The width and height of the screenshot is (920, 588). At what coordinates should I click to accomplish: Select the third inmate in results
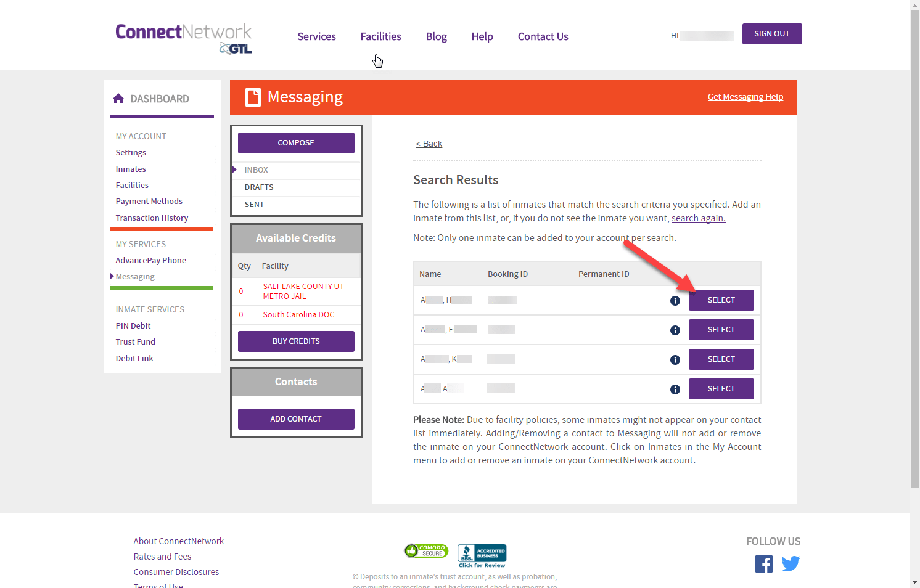coord(721,359)
